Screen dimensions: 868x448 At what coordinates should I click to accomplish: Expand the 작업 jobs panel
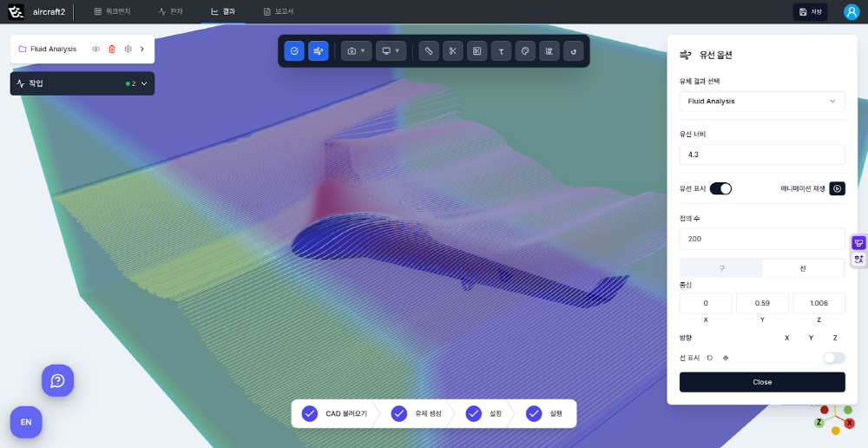(144, 83)
